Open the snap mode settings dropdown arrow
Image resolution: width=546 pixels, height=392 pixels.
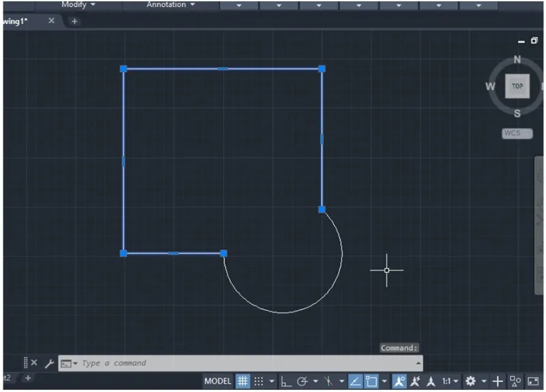point(272,382)
